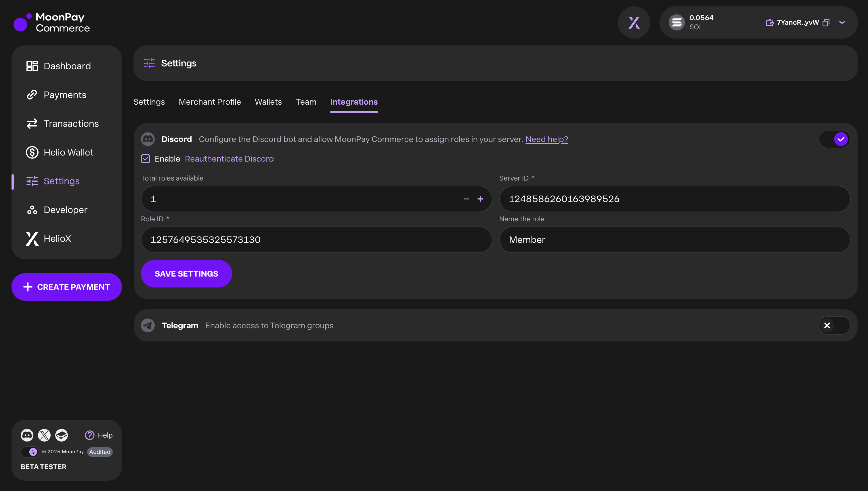Open the X (Twitter) icon in footer
This screenshot has width=868, height=491.
[44, 435]
